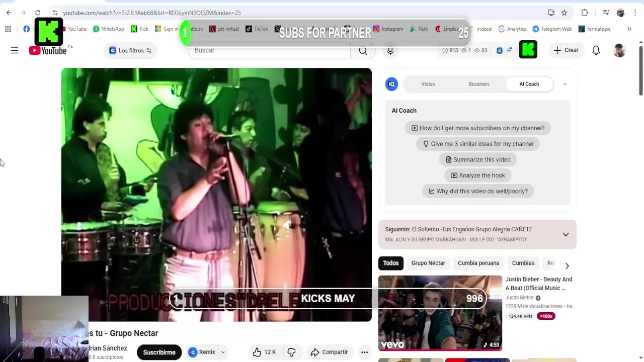Viewport: 644px width, 362px height.
Task: Click the Crear button
Action: click(x=566, y=50)
